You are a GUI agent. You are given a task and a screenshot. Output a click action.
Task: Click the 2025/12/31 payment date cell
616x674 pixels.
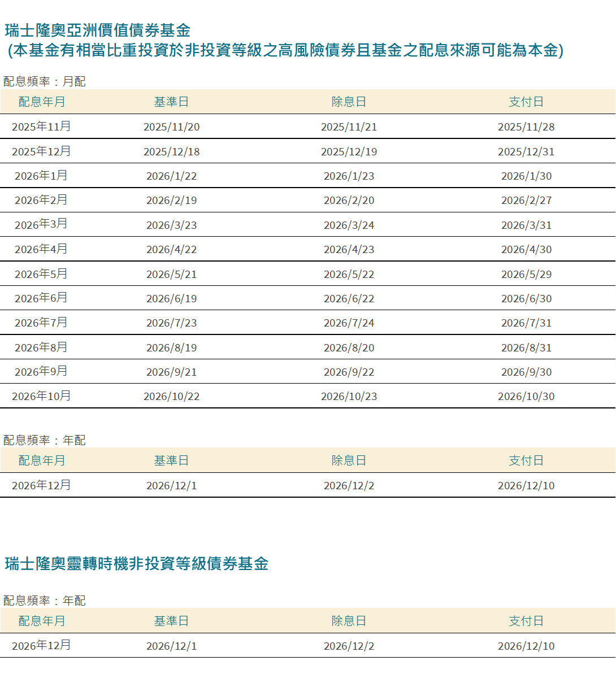tap(526, 151)
